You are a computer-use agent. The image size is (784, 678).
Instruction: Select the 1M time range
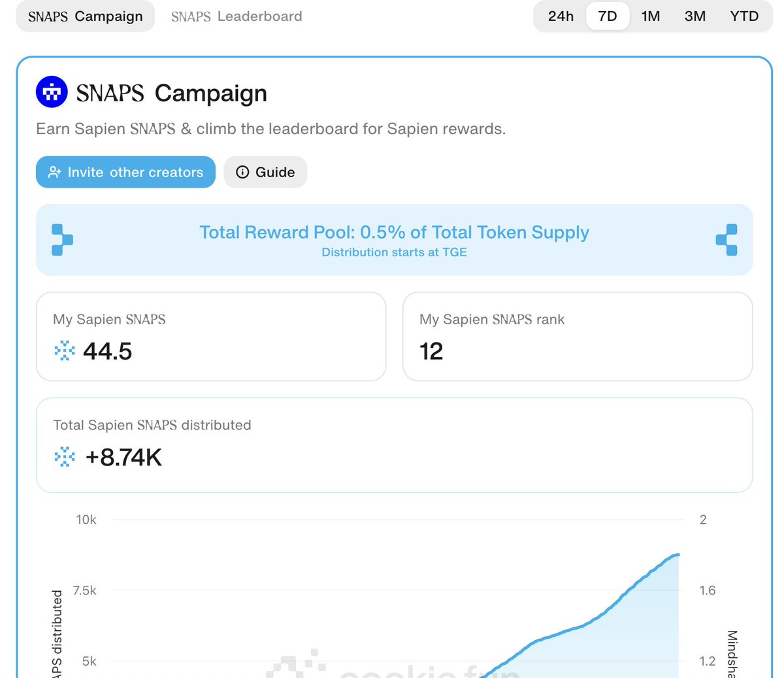click(651, 16)
